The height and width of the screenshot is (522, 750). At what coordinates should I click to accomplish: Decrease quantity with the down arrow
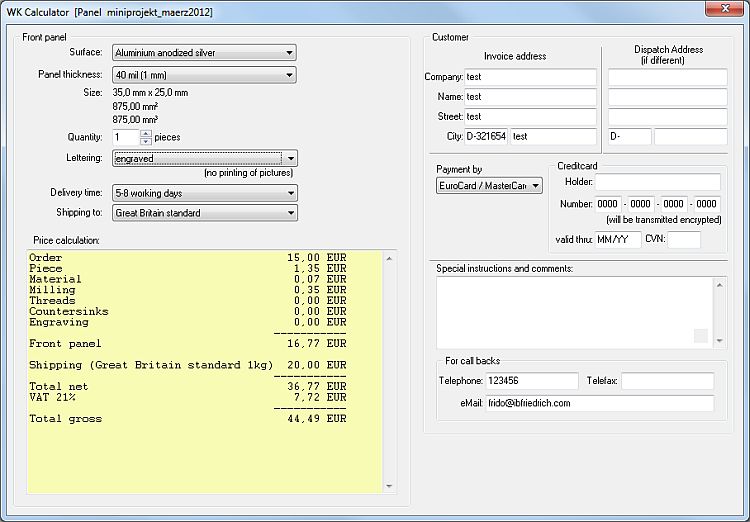146,141
